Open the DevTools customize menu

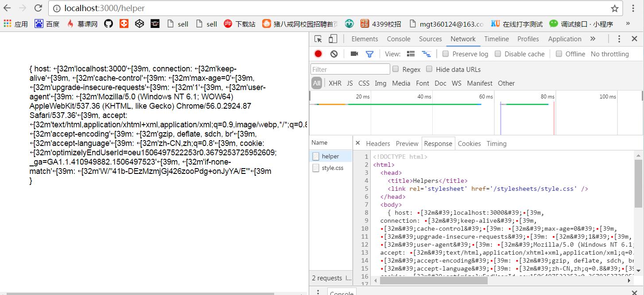click(x=619, y=39)
